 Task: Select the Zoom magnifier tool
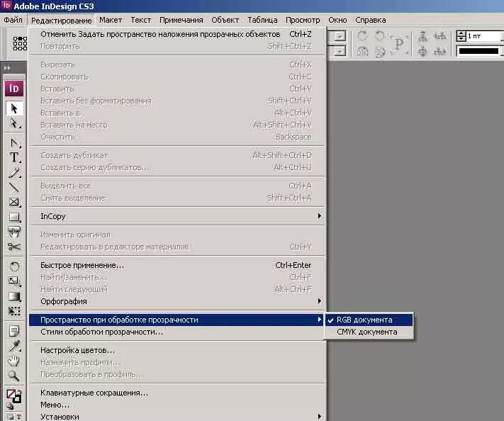13,376
